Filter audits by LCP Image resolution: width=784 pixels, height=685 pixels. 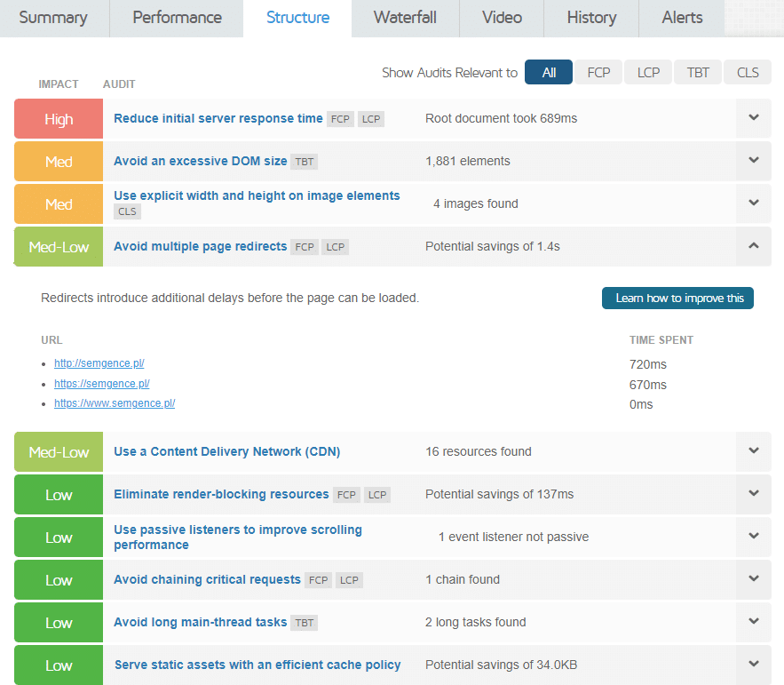pyautogui.click(x=648, y=73)
